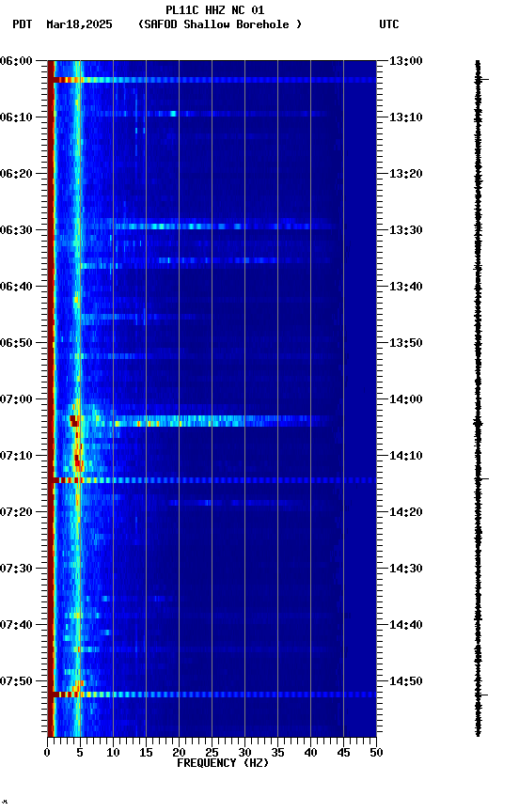
Task: Click the 35 Hz frequency tick label
Action: point(277,753)
